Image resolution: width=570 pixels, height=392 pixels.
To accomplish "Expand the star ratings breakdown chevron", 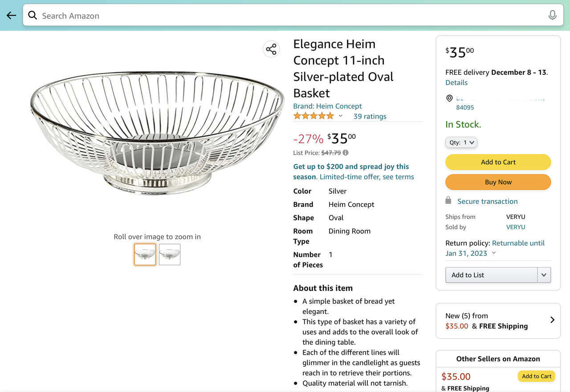I will (x=341, y=116).
